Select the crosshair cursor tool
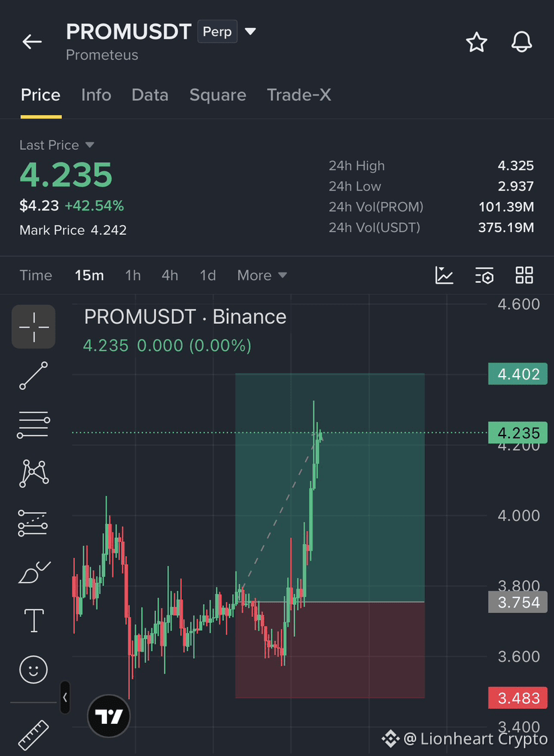The image size is (554, 756). click(x=33, y=327)
